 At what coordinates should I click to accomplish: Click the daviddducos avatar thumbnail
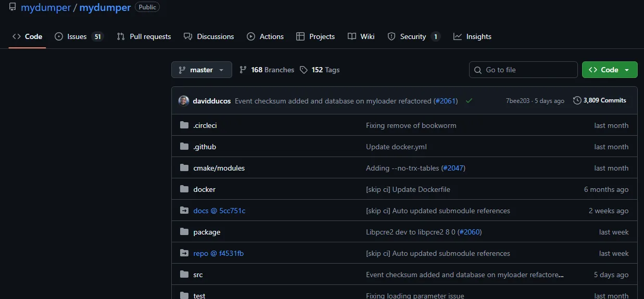pos(183,101)
